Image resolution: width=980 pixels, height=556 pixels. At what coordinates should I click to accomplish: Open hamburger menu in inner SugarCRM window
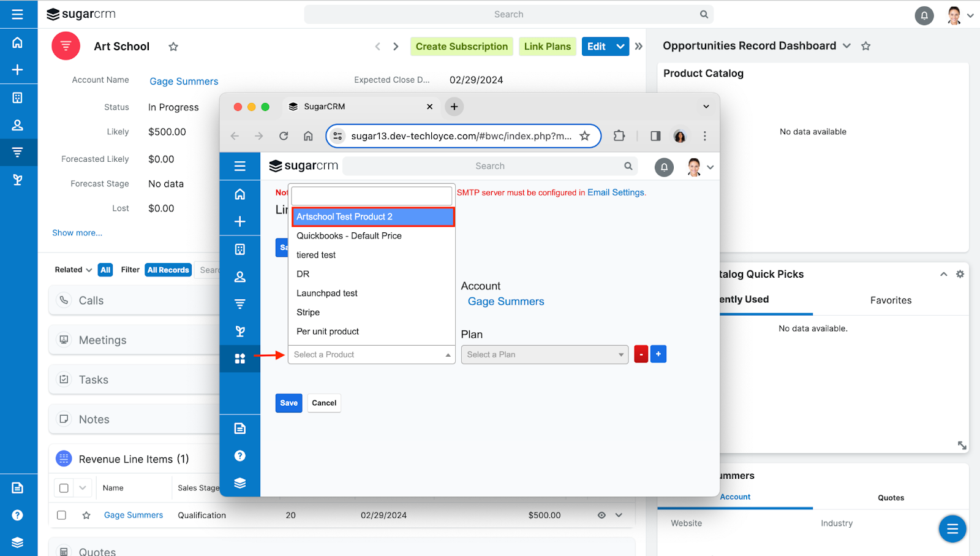point(240,166)
